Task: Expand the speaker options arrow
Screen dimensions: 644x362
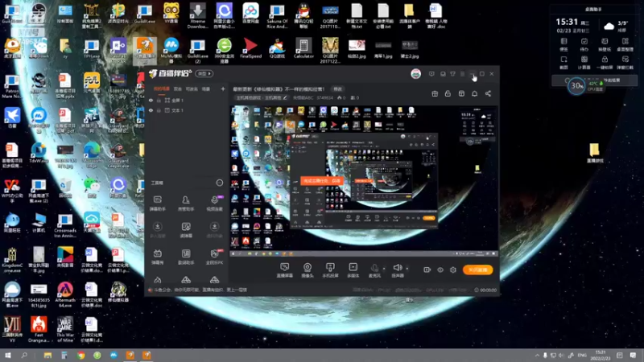Action: coord(407,269)
